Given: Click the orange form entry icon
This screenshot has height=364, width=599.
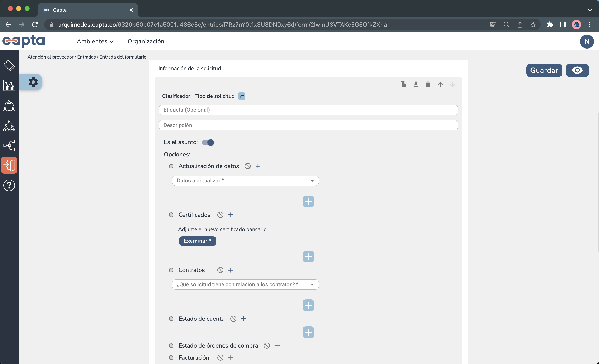Looking at the screenshot, I should pyautogui.click(x=9, y=165).
